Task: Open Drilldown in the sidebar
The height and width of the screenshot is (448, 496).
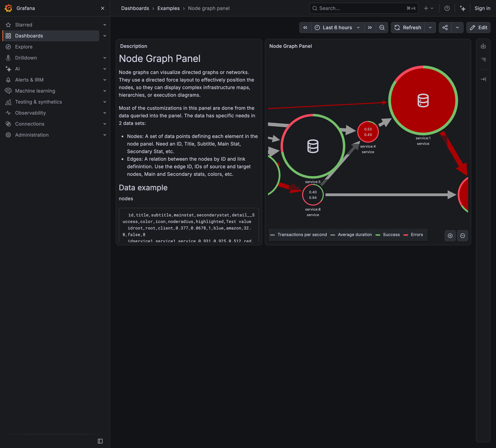Action: pos(26,58)
